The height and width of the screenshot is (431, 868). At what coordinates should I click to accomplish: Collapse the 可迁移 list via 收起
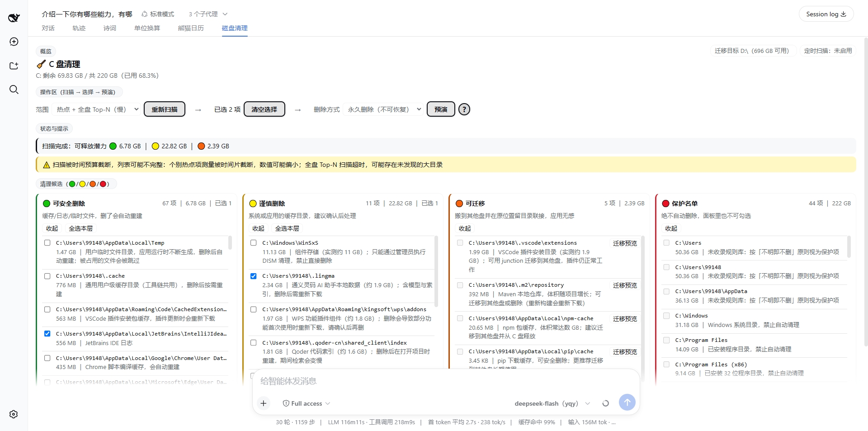coord(465,228)
